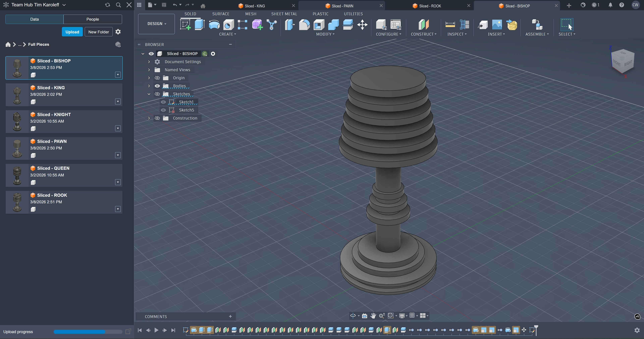Click the New Folder button
The image size is (644, 339).
98,32
